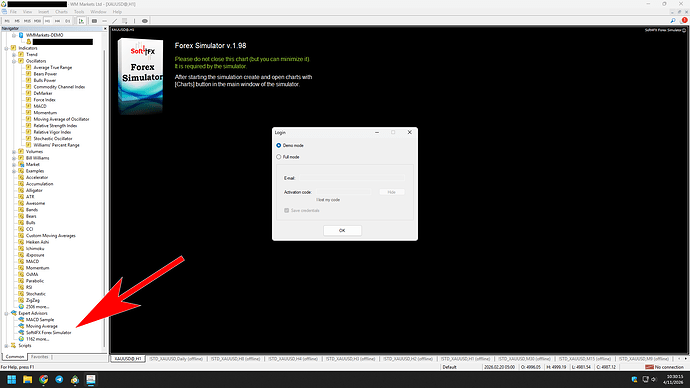Screen dimensions: 690x388
Task: Switch to the Common tab in Navigator
Action: coord(15,357)
